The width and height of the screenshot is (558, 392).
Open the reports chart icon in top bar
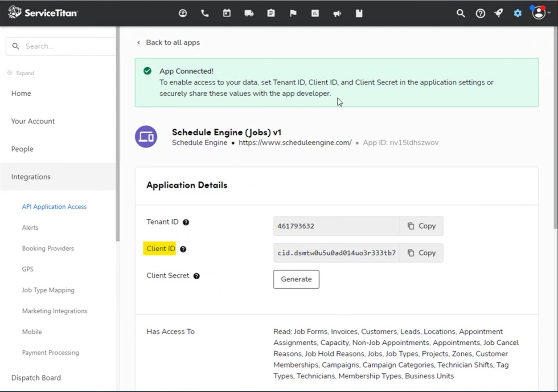[315, 13]
